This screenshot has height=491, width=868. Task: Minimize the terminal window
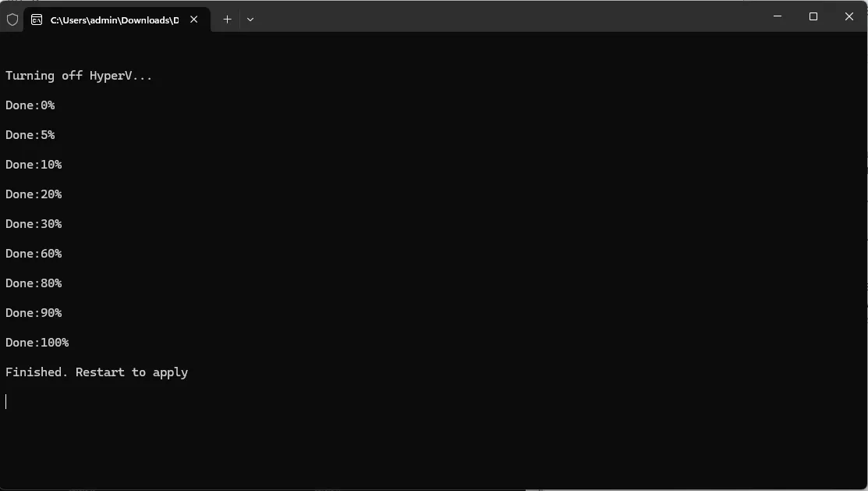[x=778, y=16]
